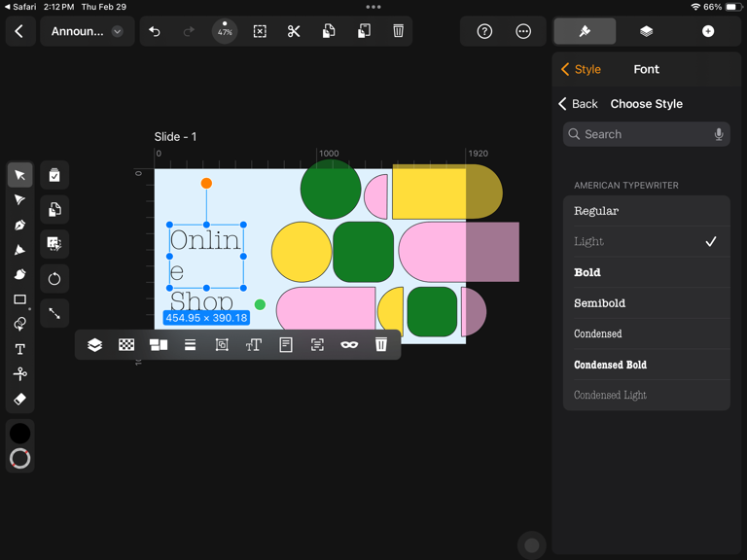The width and height of the screenshot is (747, 560).
Task: Select the Direct Selection tool
Action: click(20, 199)
